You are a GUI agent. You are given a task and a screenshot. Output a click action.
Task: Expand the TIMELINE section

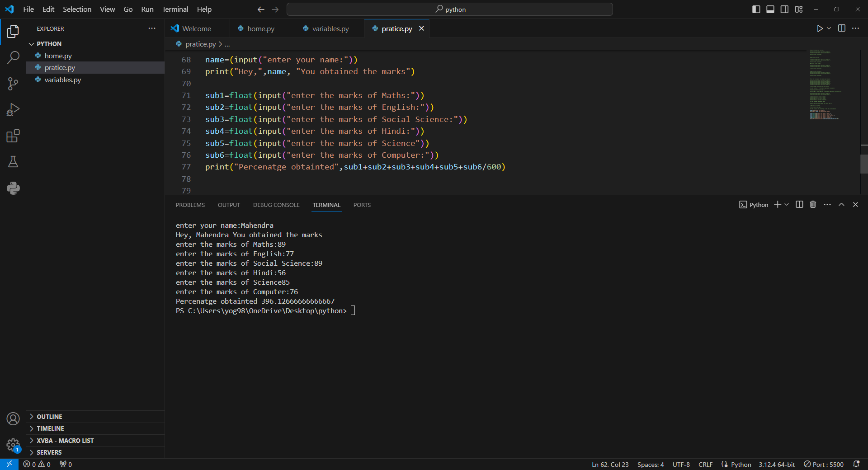tap(95, 428)
